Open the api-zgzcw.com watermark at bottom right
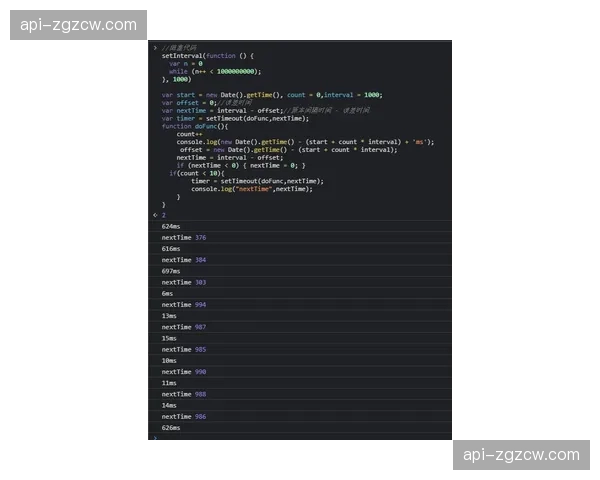 (520, 455)
